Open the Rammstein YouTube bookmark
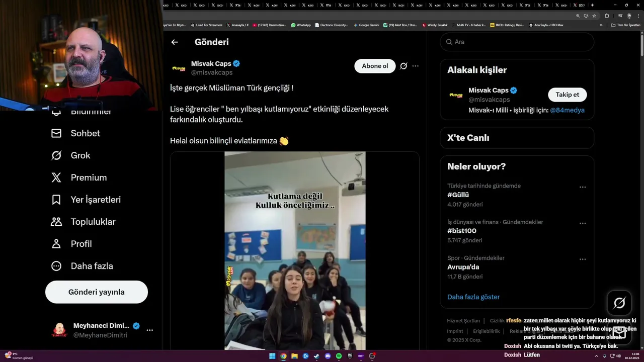Viewport: 644px width, 362px height. 269,25
